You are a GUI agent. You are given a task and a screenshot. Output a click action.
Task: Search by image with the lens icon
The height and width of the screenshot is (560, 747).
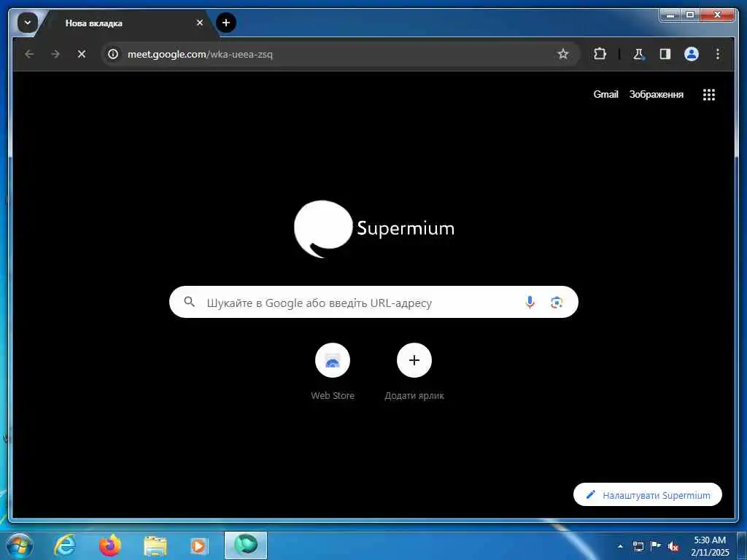[557, 302]
